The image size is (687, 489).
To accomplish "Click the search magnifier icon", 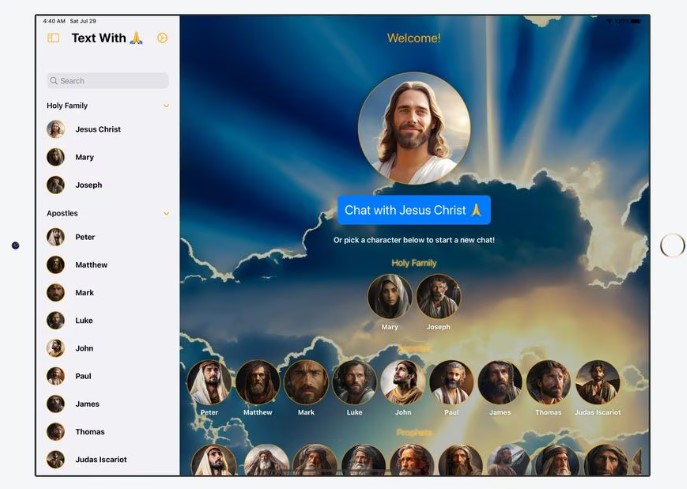I will [54, 81].
